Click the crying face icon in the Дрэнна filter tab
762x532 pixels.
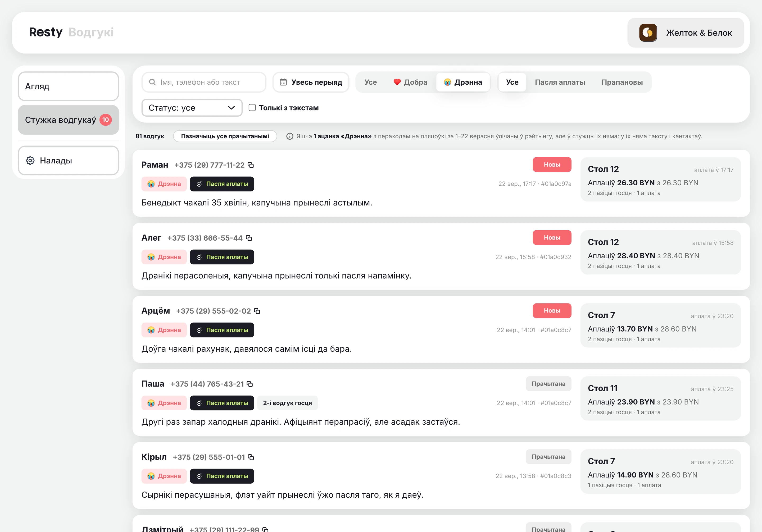447,82
